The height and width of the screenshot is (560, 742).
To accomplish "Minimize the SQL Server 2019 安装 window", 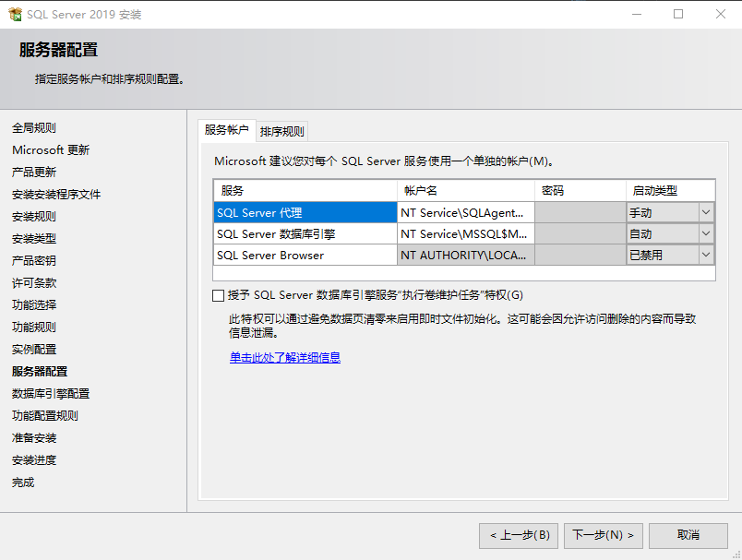I will pos(637,14).
